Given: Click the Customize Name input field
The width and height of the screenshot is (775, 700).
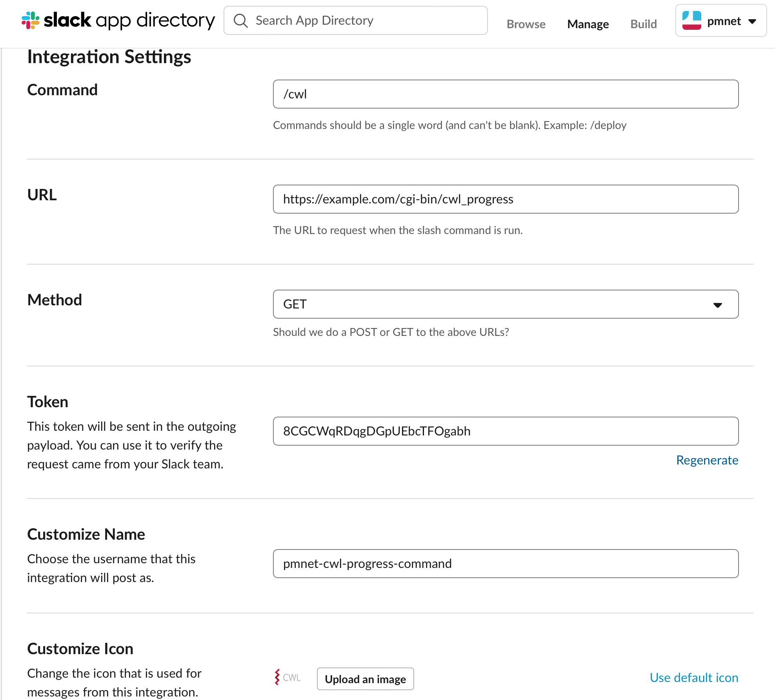Looking at the screenshot, I should (505, 564).
